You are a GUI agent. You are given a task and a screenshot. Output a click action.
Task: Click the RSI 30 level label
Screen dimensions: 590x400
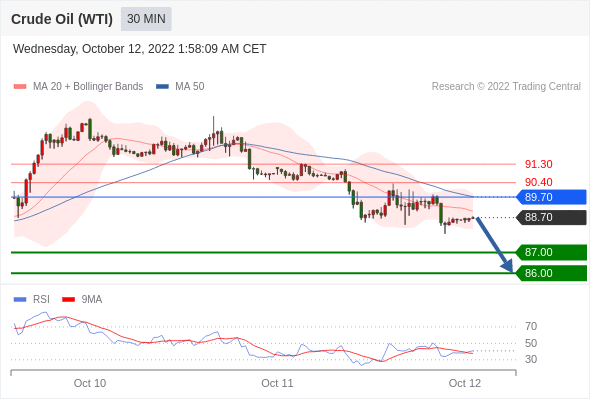pyautogui.click(x=531, y=359)
